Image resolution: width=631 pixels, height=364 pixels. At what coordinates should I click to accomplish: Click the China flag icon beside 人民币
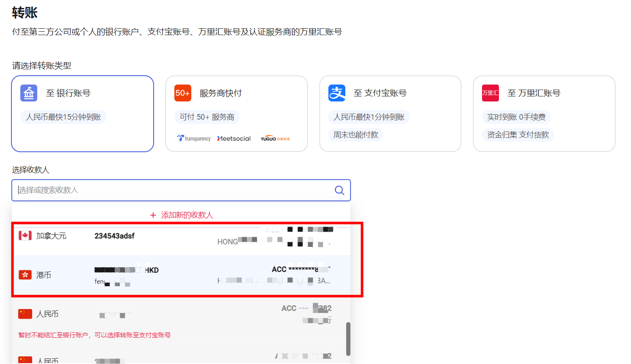[x=25, y=314]
